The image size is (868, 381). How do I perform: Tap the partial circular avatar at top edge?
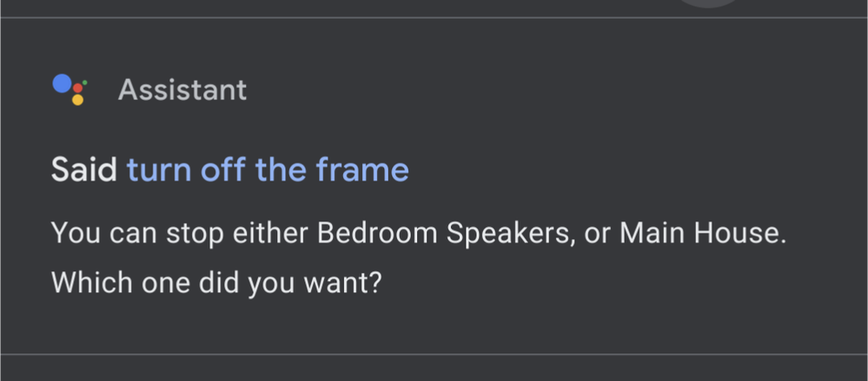[708, 3]
